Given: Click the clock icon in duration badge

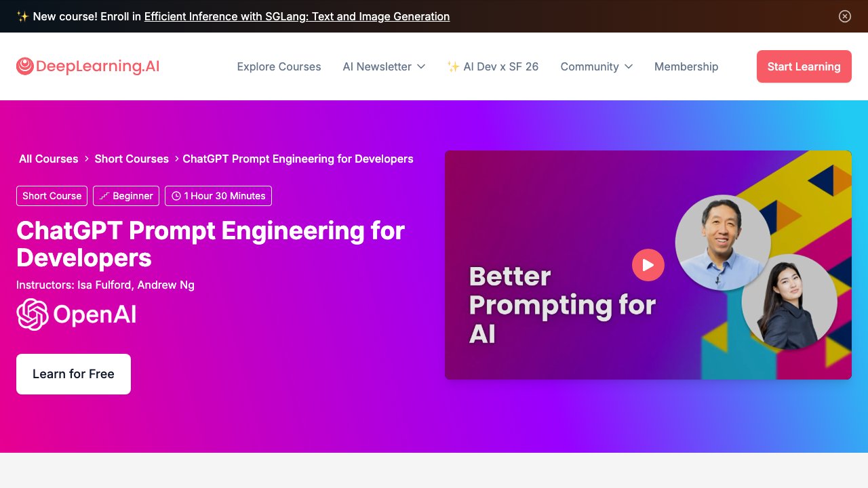Looking at the screenshot, I should pyautogui.click(x=176, y=196).
